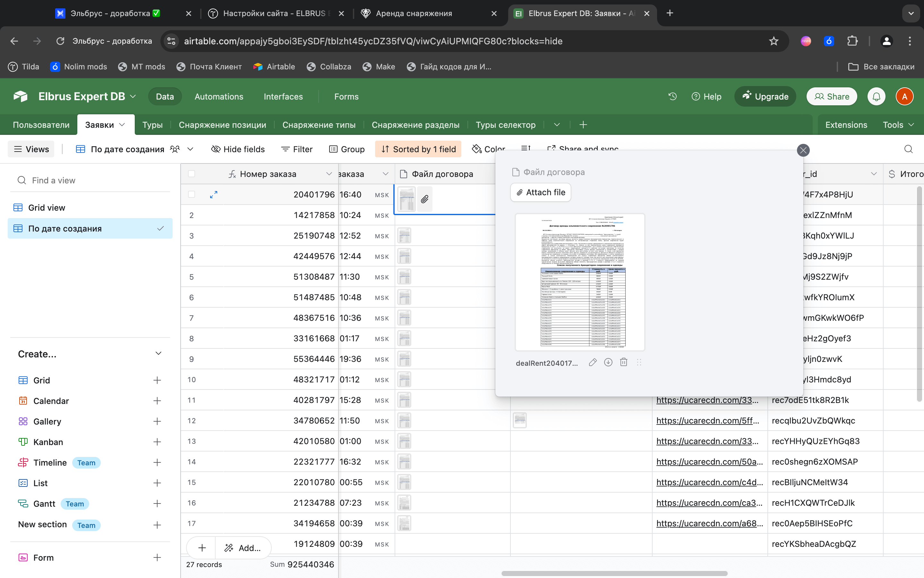
Task: Click the search magnifier in the view toolbar
Action: (908, 149)
